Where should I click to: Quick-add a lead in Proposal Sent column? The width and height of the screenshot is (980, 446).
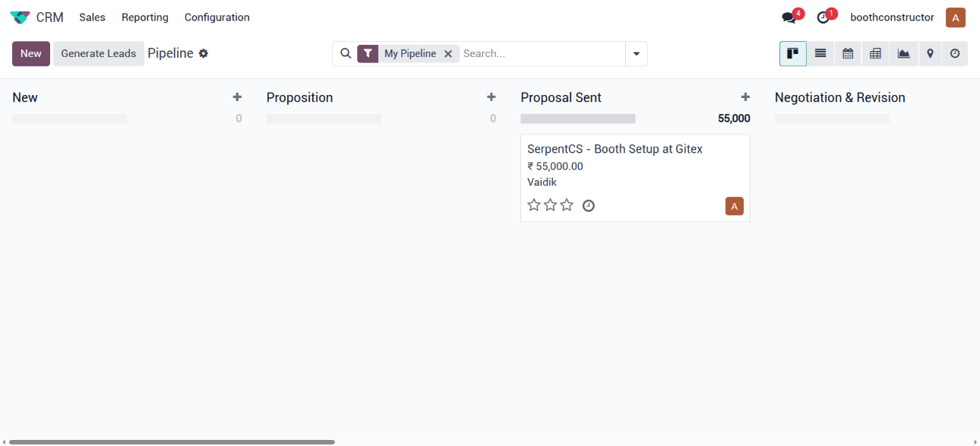click(745, 97)
